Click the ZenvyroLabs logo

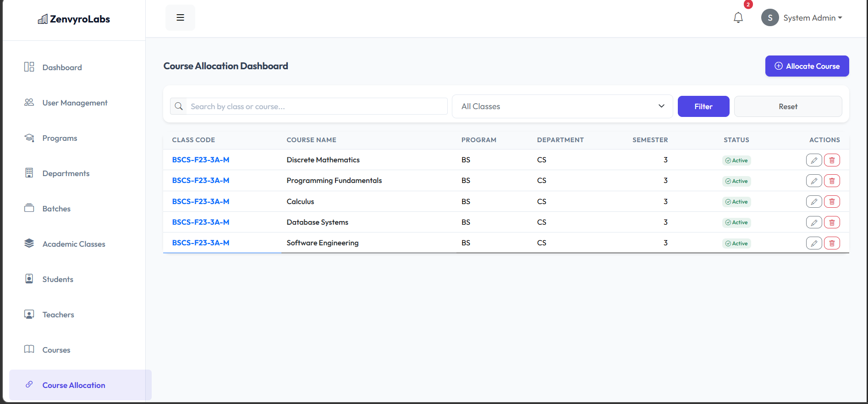[x=74, y=19]
